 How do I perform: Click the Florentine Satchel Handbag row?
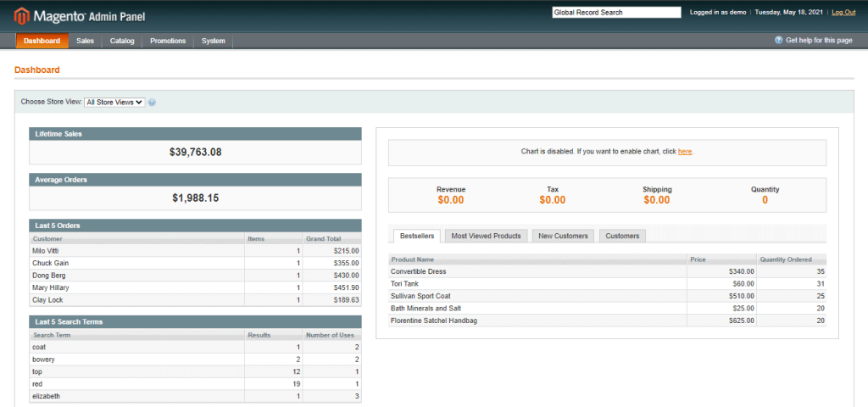pos(607,320)
